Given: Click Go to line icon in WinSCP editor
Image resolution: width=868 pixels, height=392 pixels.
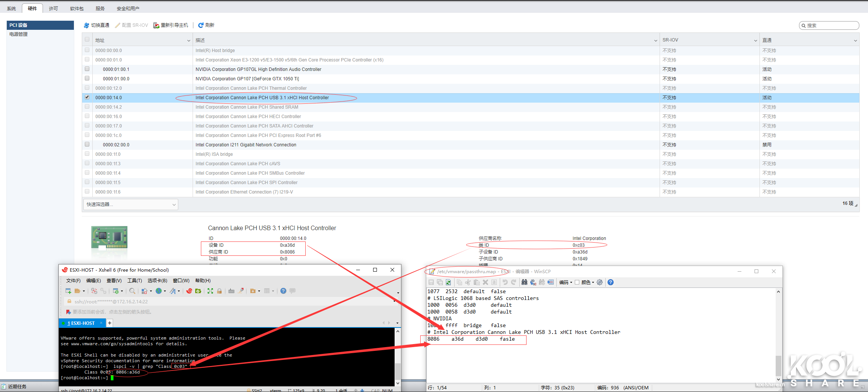Looking at the screenshot, I should coord(551,282).
